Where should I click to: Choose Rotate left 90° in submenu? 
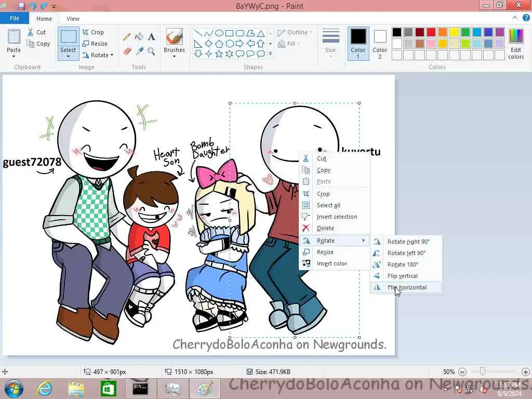tap(406, 253)
